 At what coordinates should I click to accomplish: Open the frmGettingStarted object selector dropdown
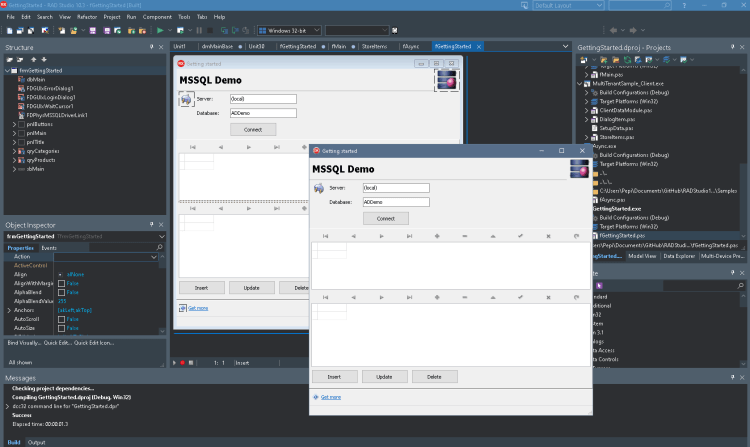click(162, 236)
